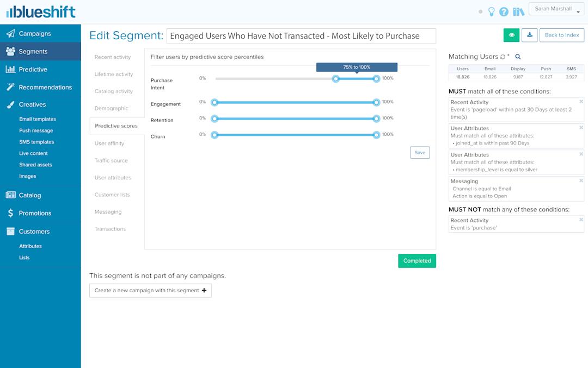588x368 pixels.
Task: Click the Segments people icon
Action: [10, 51]
